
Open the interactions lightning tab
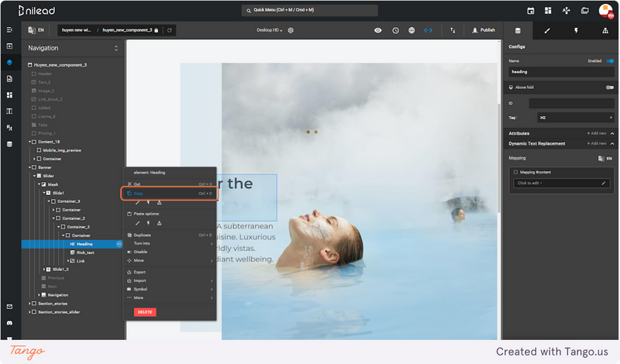coord(576,31)
